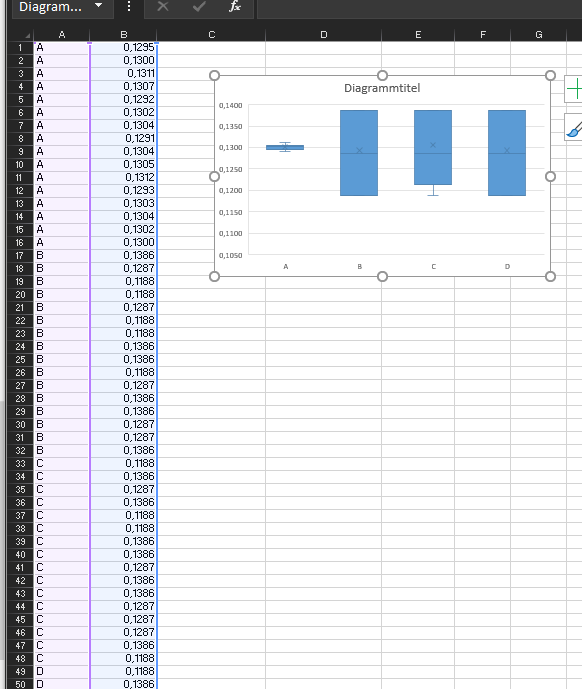This screenshot has height=689, width=582.
Task: Click the Insert Function fx icon
Action: tap(235, 6)
